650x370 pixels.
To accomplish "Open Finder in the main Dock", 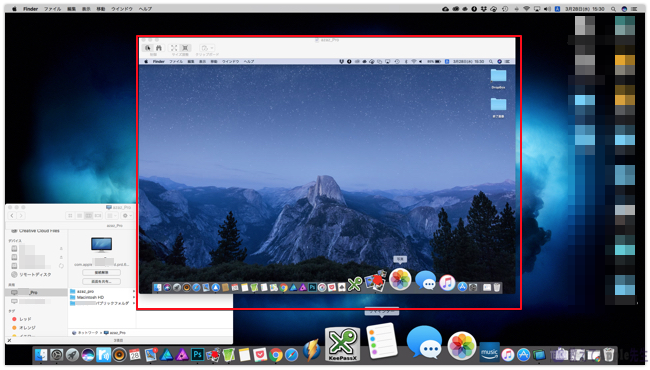I will pos(41,355).
